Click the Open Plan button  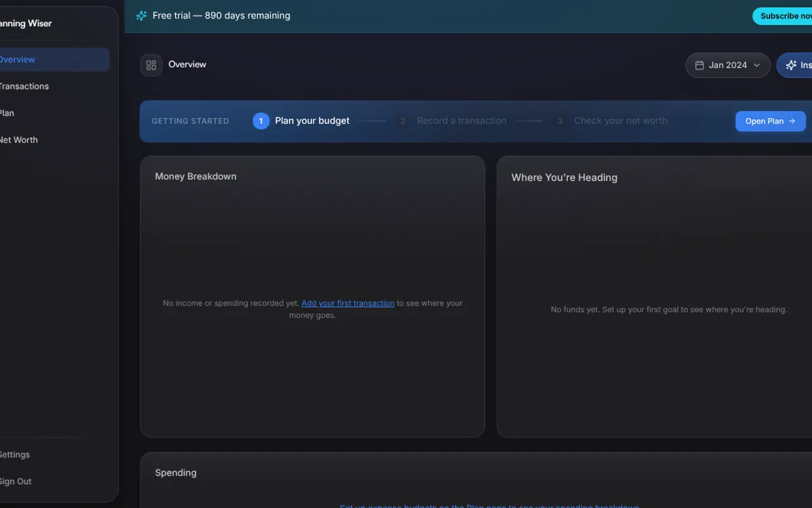pyautogui.click(x=770, y=121)
